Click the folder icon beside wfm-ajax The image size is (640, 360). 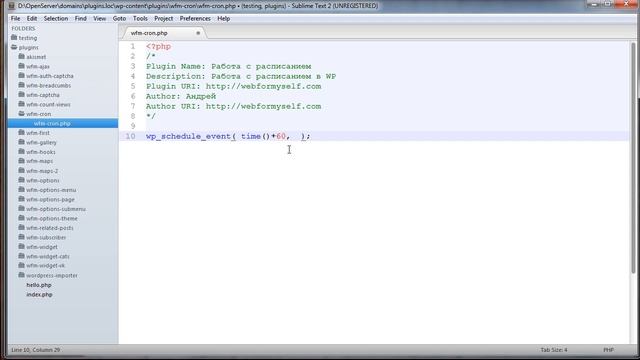pyautogui.click(x=22, y=66)
